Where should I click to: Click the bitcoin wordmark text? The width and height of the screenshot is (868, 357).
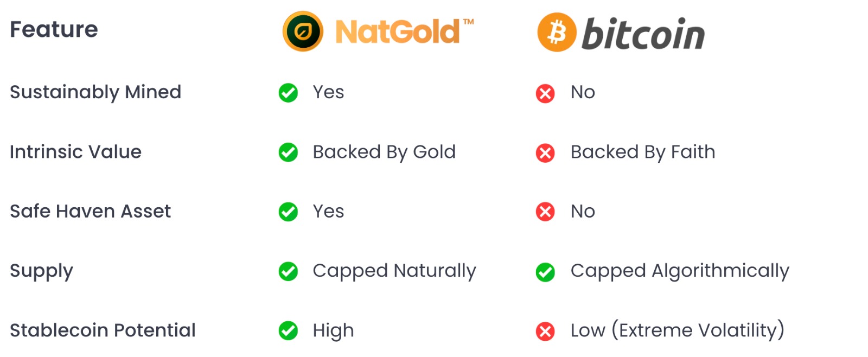coord(643,34)
